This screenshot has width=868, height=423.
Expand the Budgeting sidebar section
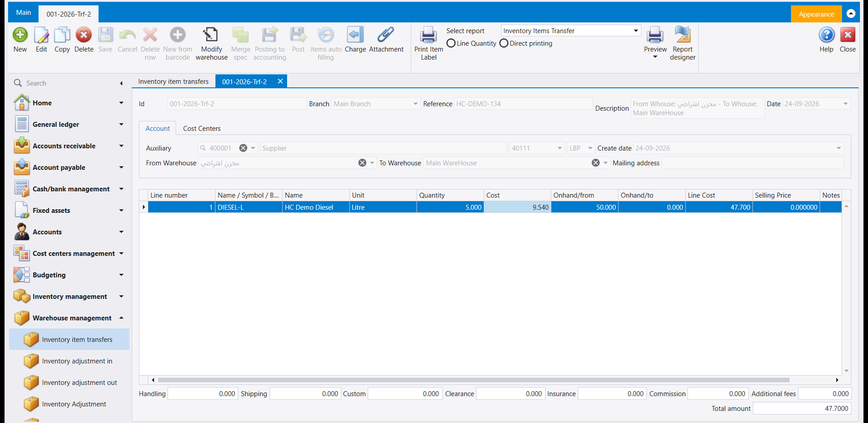click(x=121, y=275)
